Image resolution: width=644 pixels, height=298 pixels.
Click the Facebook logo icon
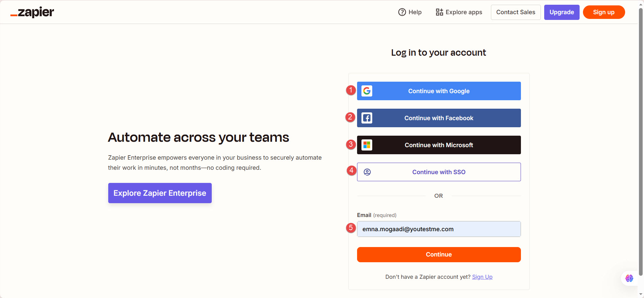tap(367, 118)
